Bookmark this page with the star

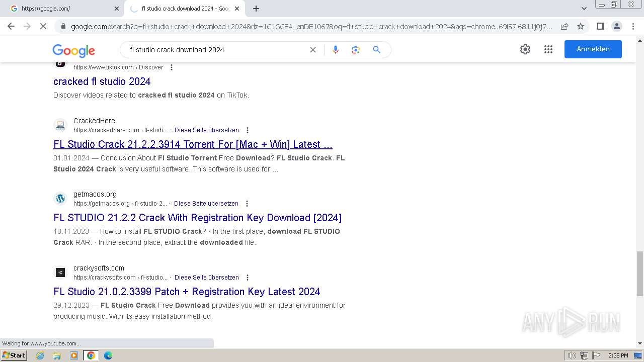point(581,26)
